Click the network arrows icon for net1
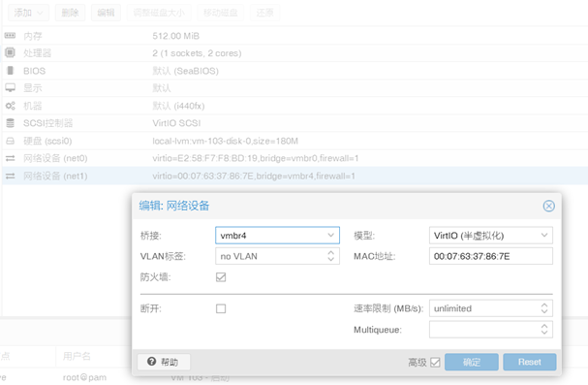588x385 pixels. [10, 176]
